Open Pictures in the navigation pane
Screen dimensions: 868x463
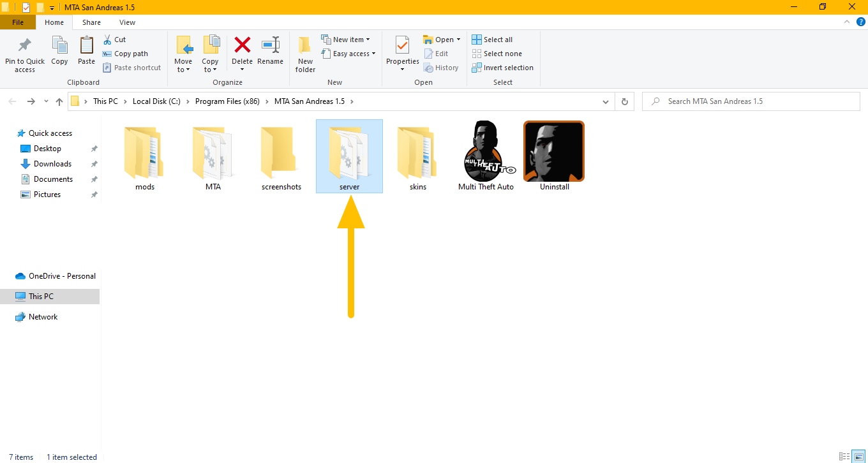coord(47,195)
